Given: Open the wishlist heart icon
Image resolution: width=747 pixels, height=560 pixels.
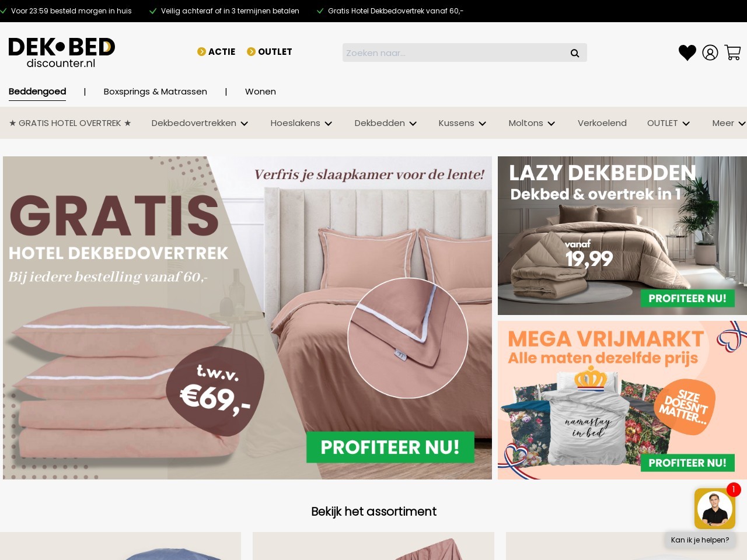Looking at the screenshot, I should (687, 52).
